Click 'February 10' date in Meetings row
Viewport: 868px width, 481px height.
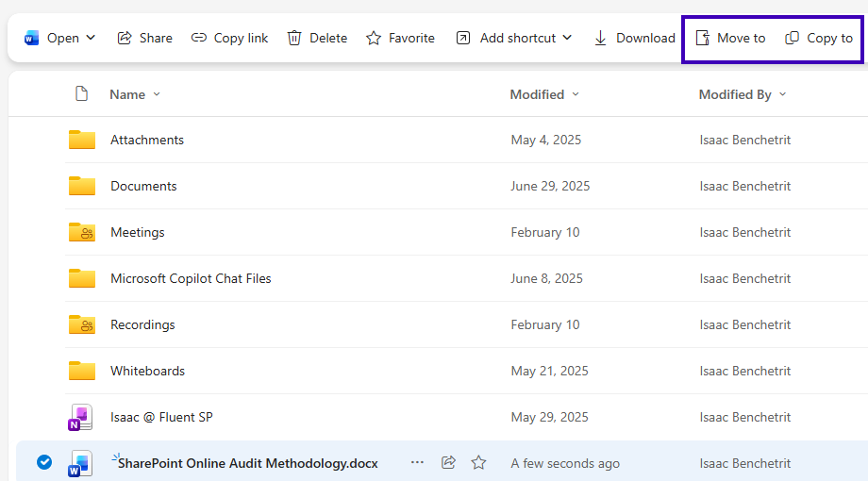point(544,232)
